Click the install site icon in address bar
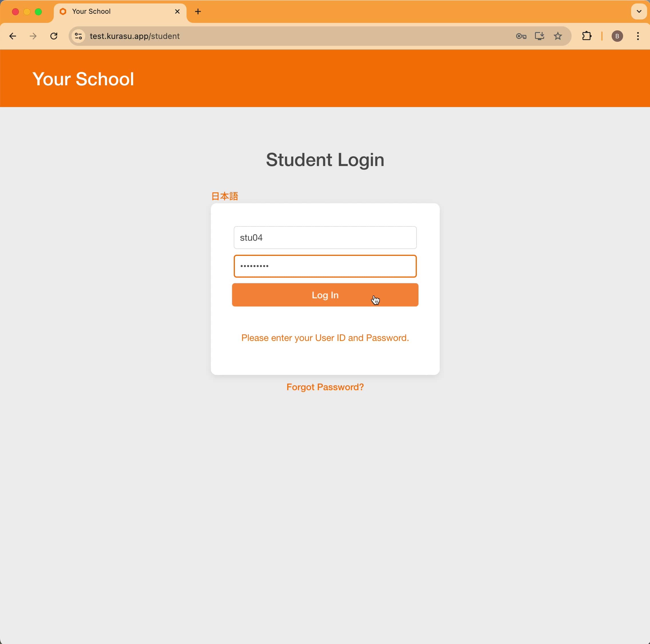This screenshot has width=650, height=644. coord(540,36)
